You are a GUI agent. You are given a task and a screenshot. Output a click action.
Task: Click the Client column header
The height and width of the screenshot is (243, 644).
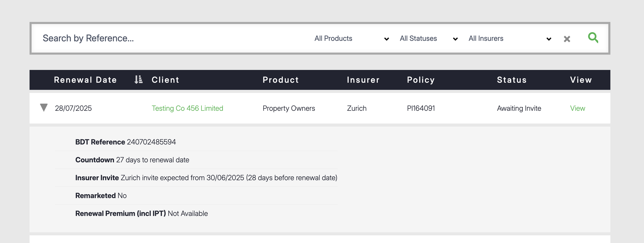coord(165,80)
